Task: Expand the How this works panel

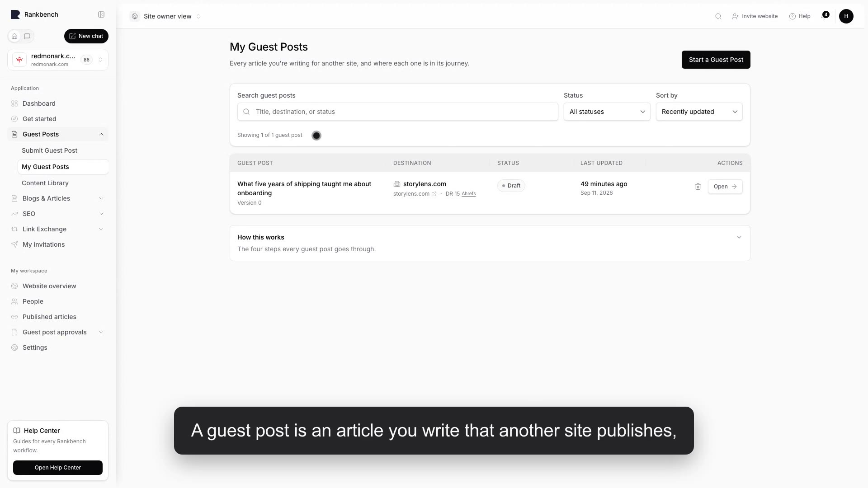Action: pos(490,243)
